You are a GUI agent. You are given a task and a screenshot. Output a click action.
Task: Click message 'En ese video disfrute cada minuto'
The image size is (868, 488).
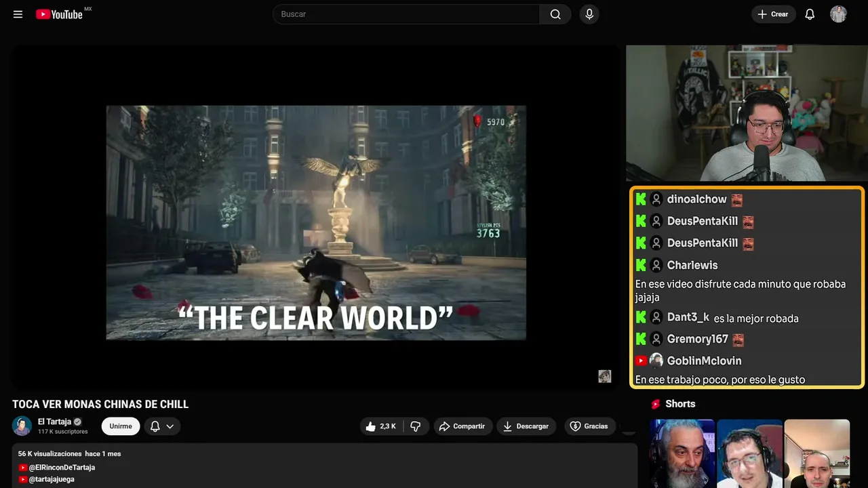741,291
